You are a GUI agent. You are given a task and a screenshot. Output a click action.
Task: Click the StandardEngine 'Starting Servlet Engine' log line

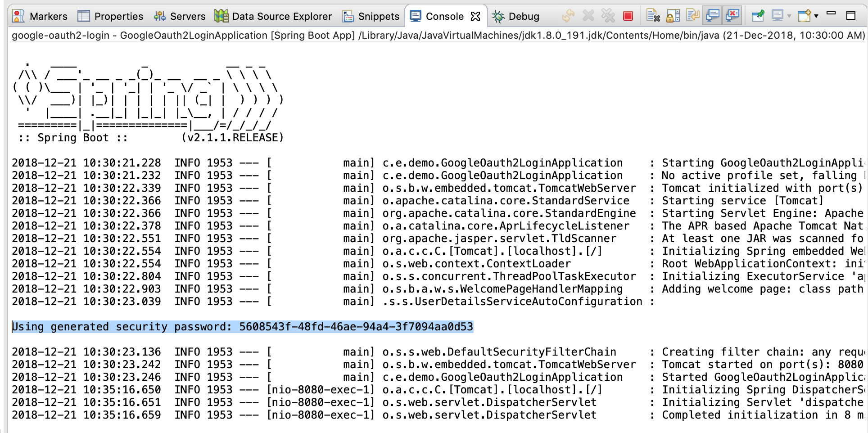[x=438, y=213]
